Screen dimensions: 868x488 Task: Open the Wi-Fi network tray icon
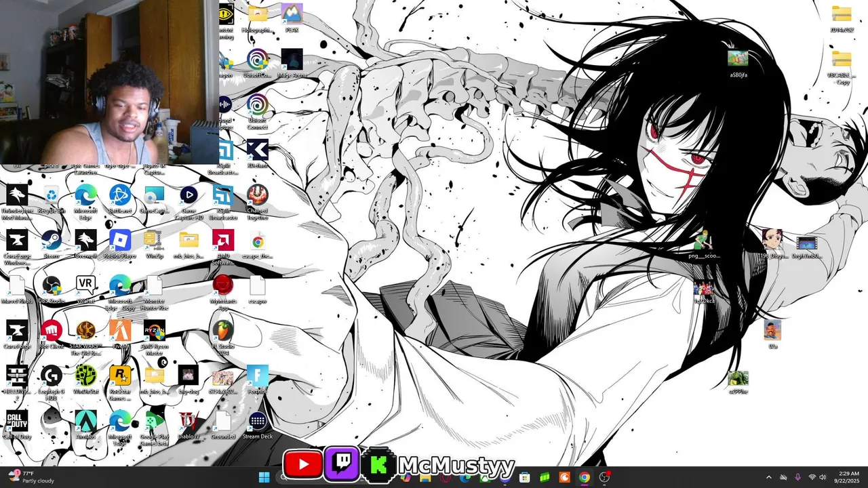812,477
